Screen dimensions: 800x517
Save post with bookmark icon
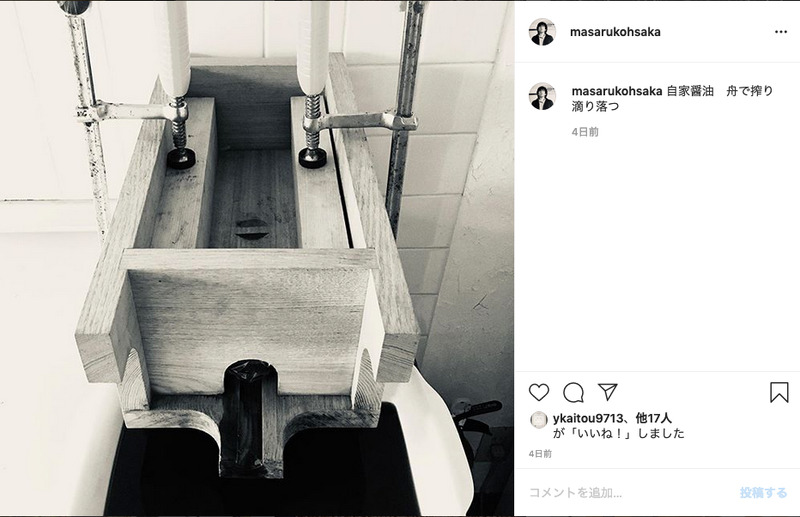(779, 392)
